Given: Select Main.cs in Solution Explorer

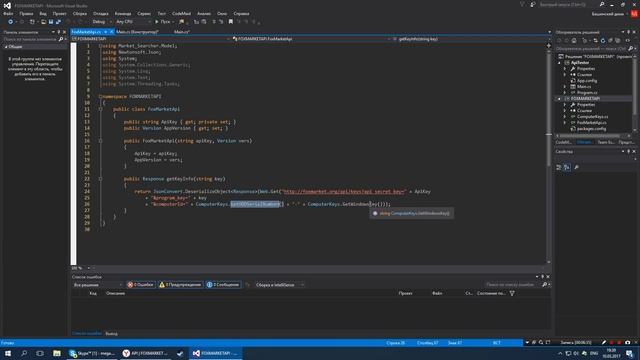Looking at the screenshot, I should pyautogui.click(x=584, y=87).
